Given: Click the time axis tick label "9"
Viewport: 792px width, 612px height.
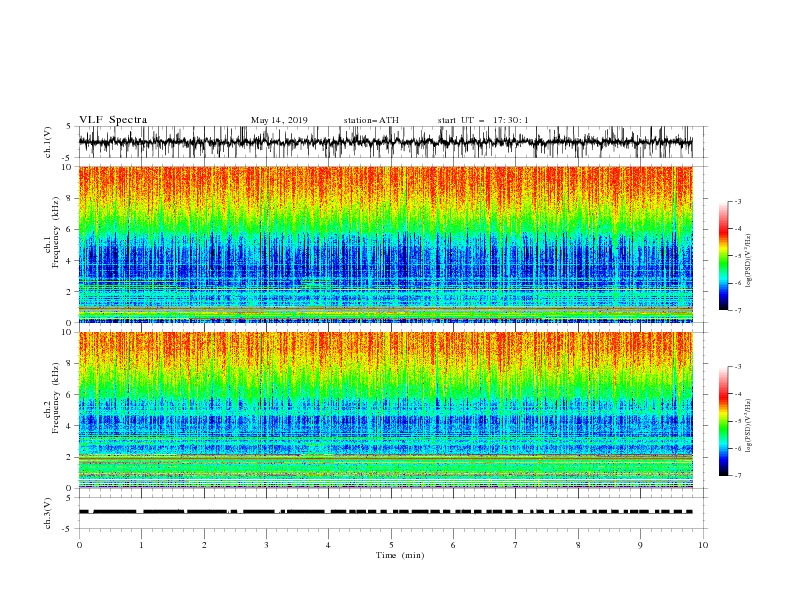Looking at the screenshot, I should (640, 545).
